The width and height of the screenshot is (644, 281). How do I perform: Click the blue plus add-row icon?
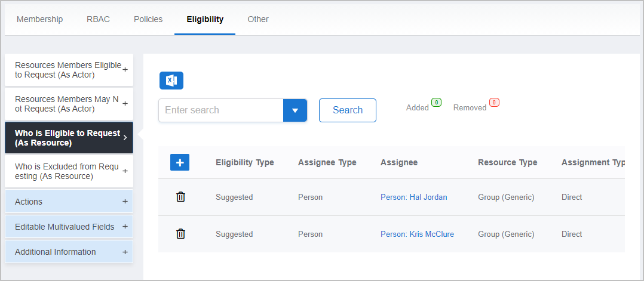(x=180, y=162)
